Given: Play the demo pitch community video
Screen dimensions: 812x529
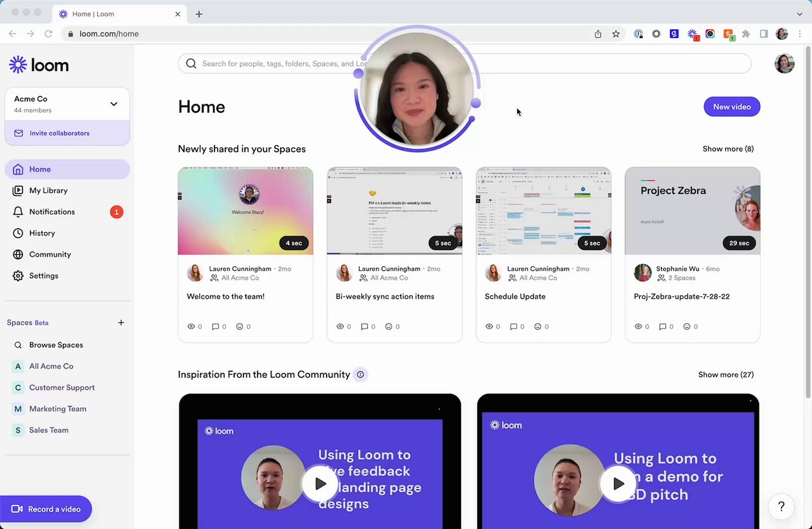Looking at the screenshot, I should point(619,484).
